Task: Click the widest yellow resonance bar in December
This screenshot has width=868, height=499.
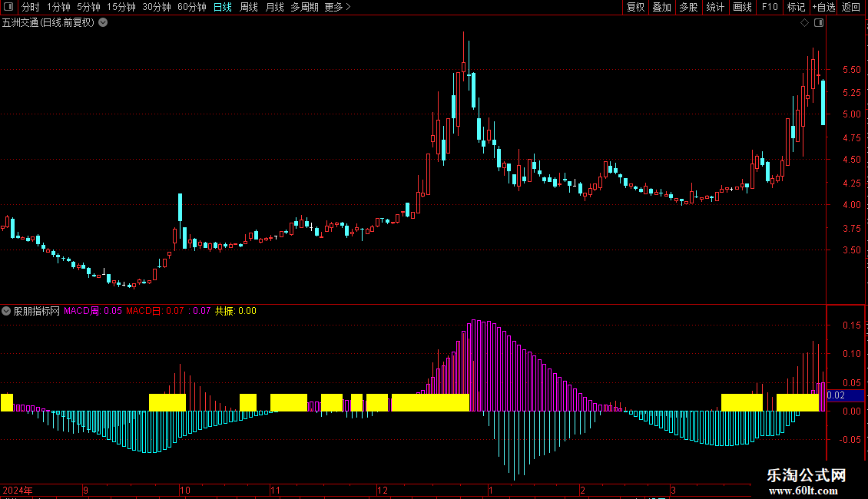Action: [430, 402]
